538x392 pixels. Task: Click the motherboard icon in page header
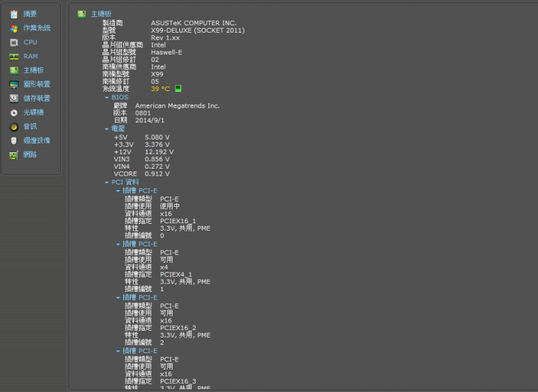[81, 14]
